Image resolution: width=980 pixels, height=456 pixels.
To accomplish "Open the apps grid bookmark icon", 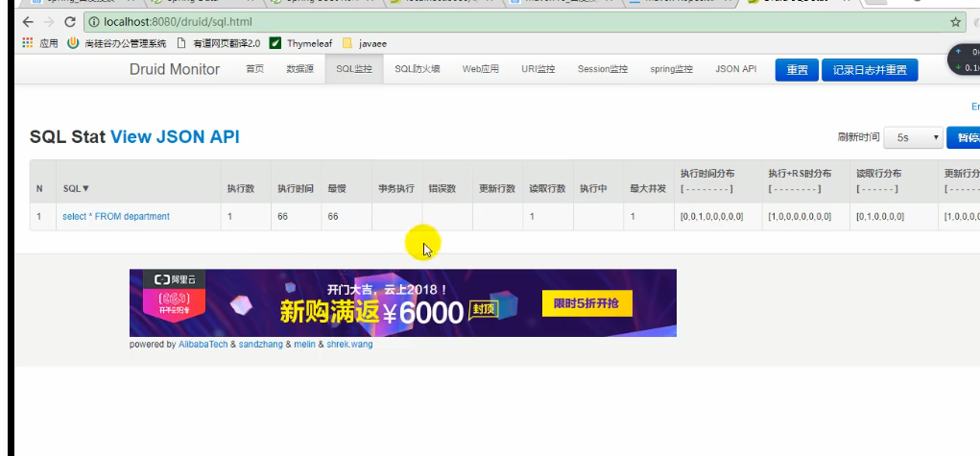I will [28, 43].
